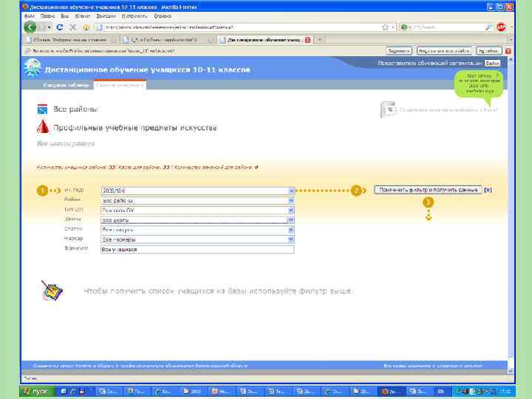Expand the Уч. год academic year dropdown

pyautogui.click(x=291, y=191)
